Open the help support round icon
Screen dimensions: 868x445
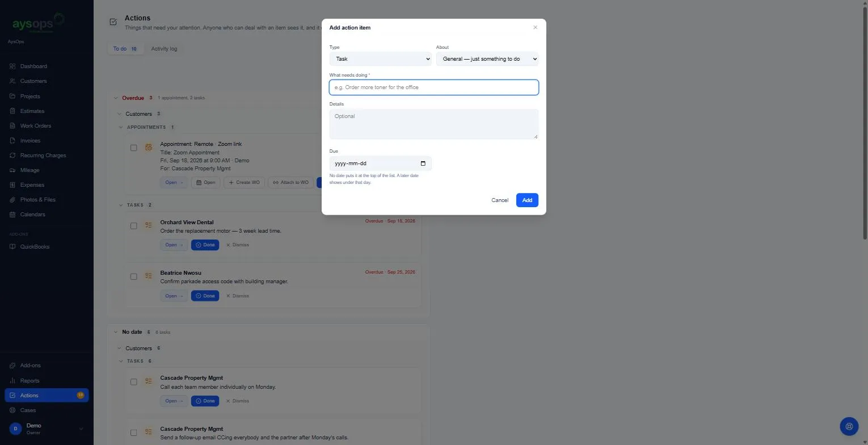point(849,426)
